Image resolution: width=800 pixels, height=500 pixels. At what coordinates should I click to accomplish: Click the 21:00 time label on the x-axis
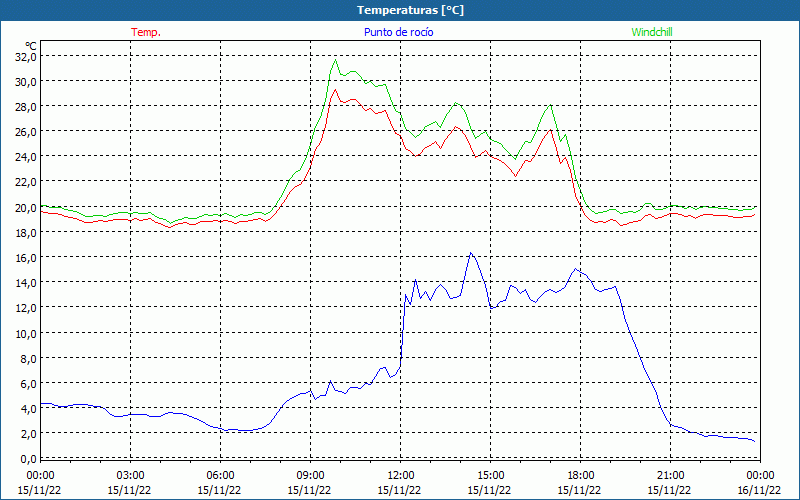click(670, 476)
